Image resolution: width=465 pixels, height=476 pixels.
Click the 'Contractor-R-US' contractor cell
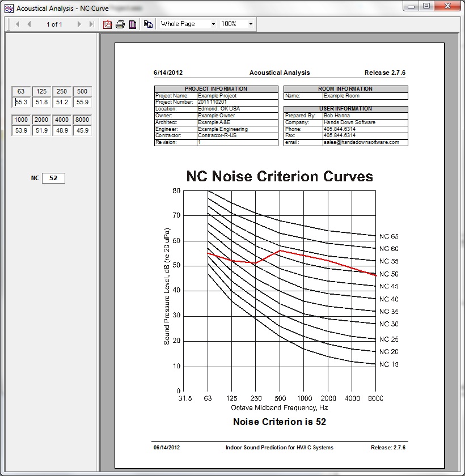pyautogui.click(x=238, y=135)
